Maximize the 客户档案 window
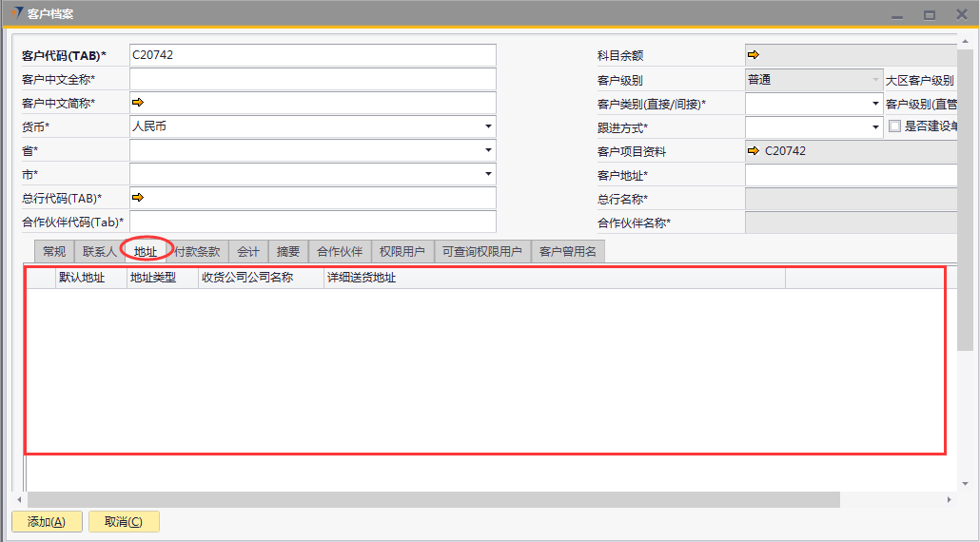The width and height of the screenshot is (980, 542). coord(930,14)
